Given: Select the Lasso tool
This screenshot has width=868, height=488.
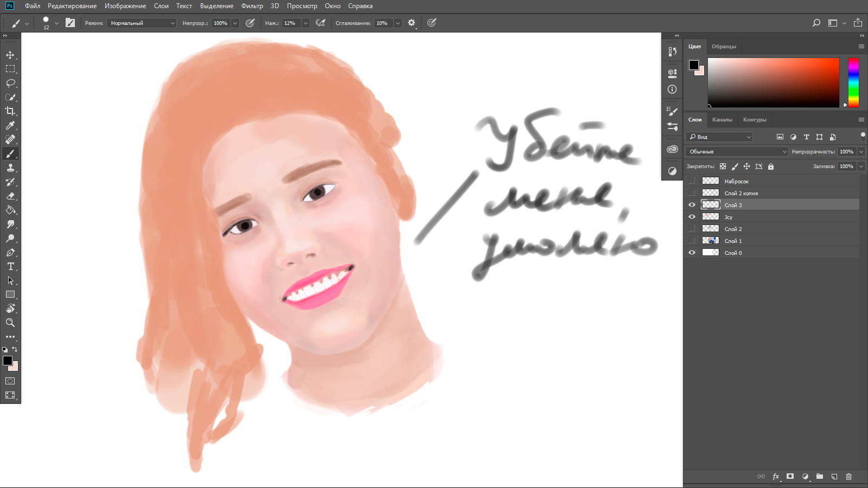Looking at the screenshot, I should (x=10, y=83).
